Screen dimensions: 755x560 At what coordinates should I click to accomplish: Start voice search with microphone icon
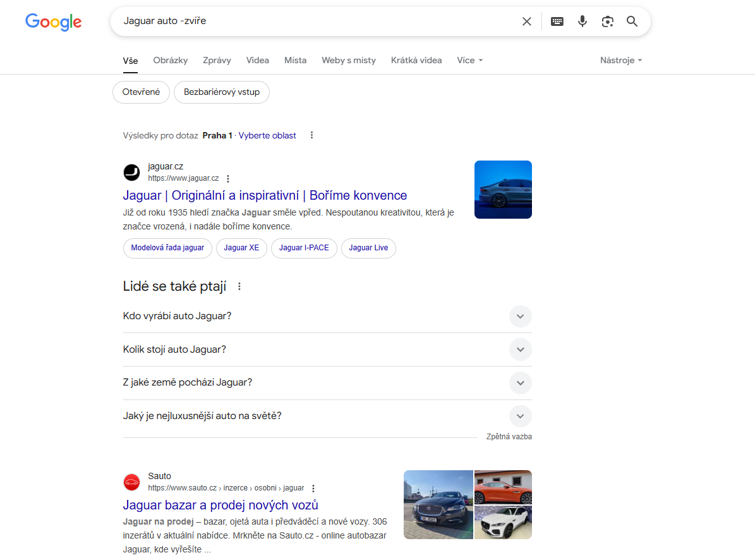[x=582, y=21]
